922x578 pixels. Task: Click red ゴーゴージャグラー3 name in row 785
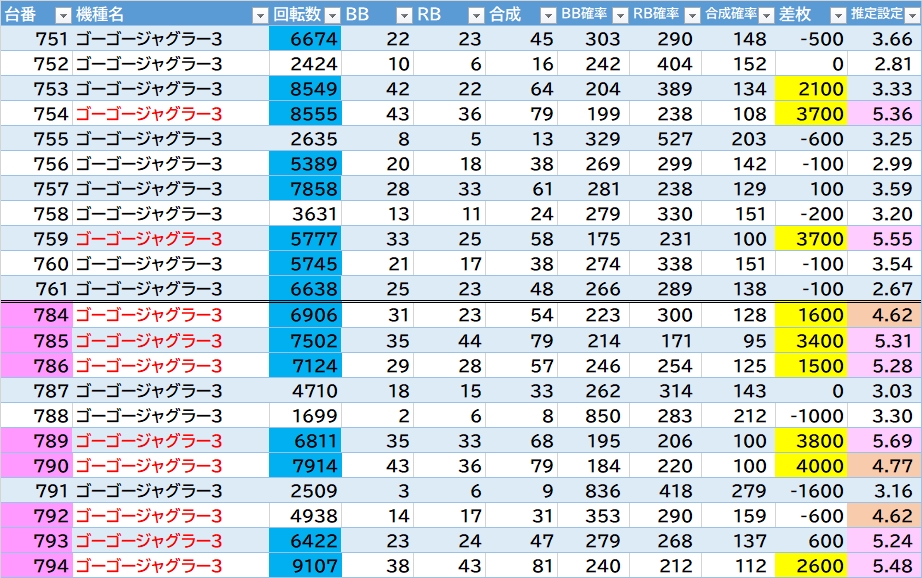149,340
